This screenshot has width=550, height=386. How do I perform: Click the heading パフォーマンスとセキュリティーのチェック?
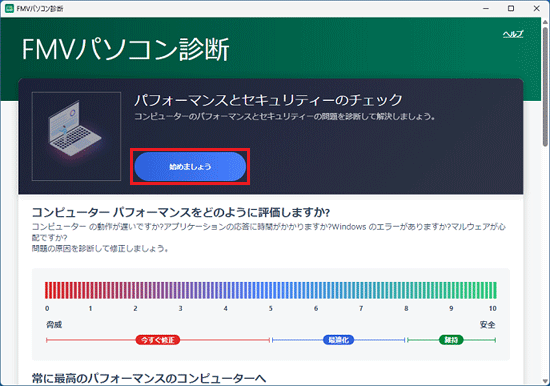(x=268, y=100)
